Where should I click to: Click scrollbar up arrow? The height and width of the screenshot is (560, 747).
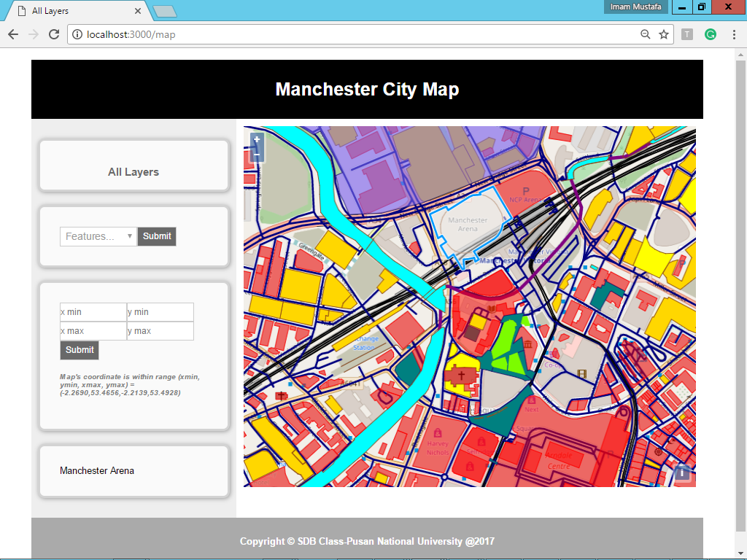740,54
